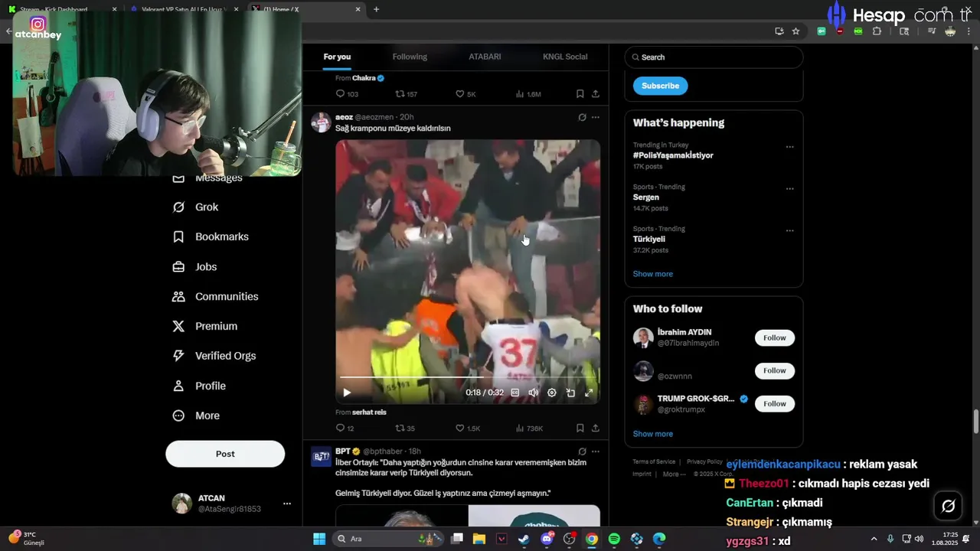The height and width of the screenshot is (551, 980).
Task: Open the Terms of Service footer link
Action: point(654,461)
